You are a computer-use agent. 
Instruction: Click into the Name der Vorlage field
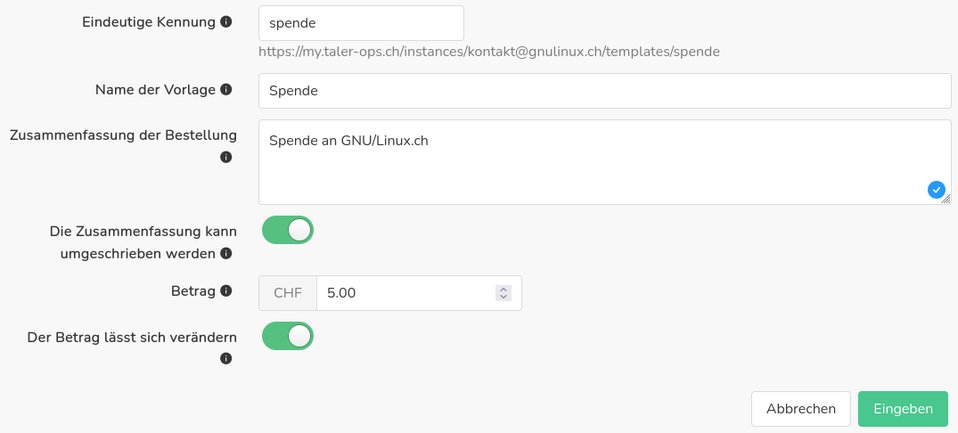[x=604, y=90]
